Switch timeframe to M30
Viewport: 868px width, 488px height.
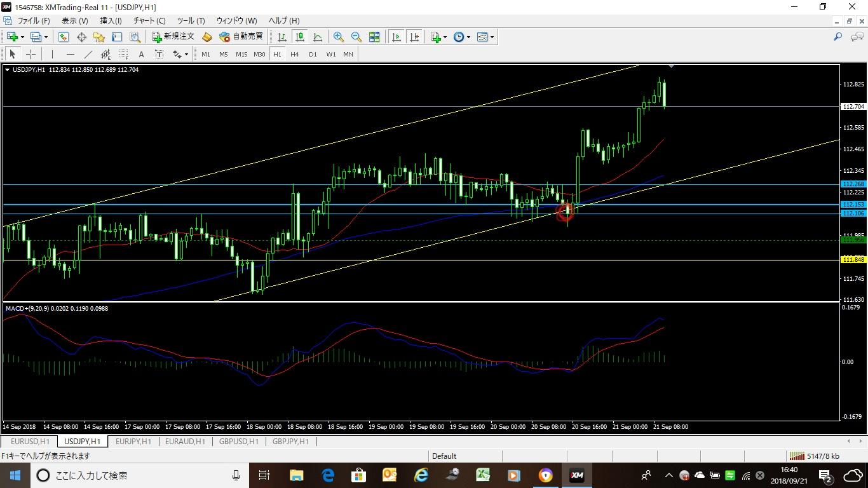(259, 54)
